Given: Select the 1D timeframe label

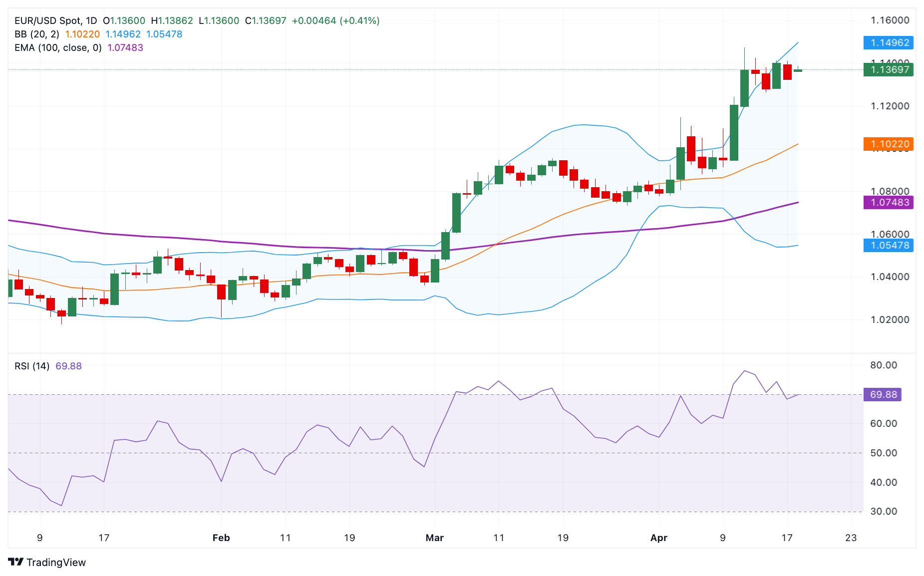Looking at the screenshot, I should [92, 21].
